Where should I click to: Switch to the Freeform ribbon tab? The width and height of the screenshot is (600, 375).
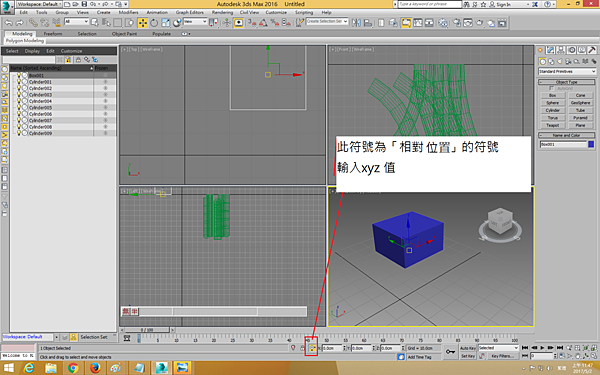[x=53, y=34]
